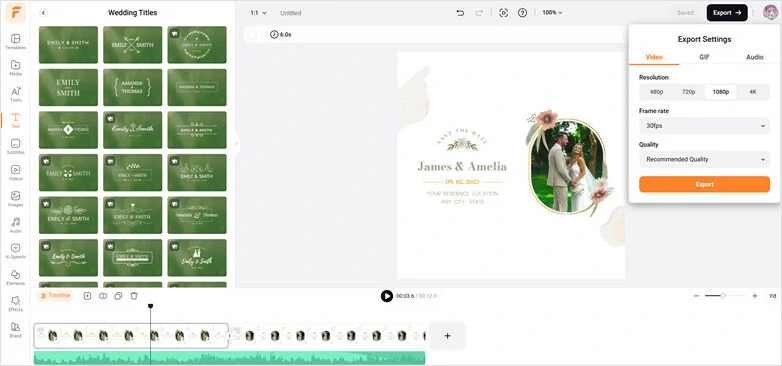The height and width of the screenshot is (366, 782).
Task: Open the Videos sidebar panel
Action: coord(15,173)
